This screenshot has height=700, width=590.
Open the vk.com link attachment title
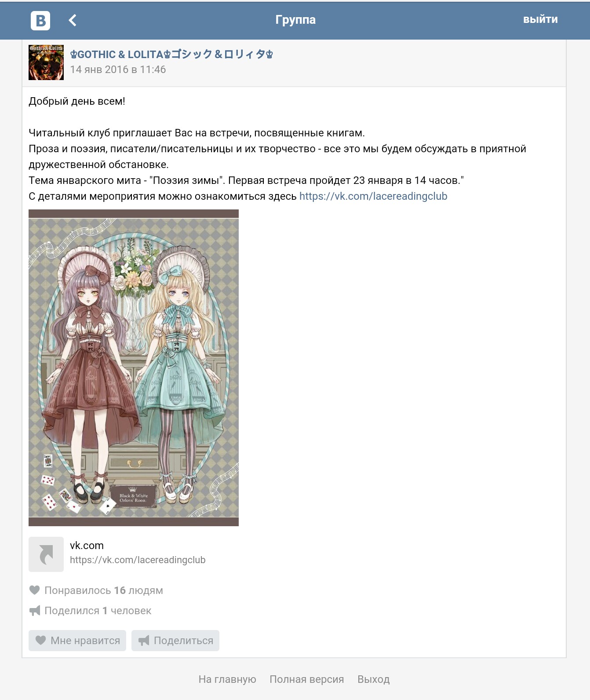tap(87, 546)
